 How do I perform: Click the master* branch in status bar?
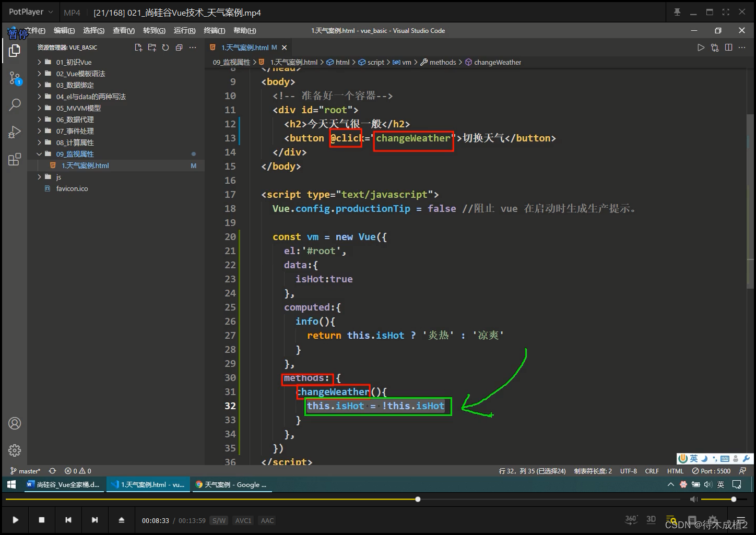pyautogui.click(x=25, y=471)
